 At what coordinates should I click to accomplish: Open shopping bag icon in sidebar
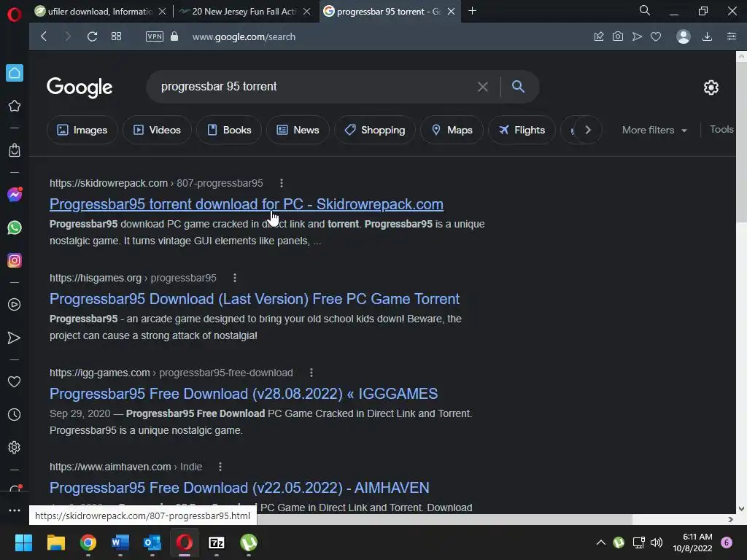pos(15,150)
